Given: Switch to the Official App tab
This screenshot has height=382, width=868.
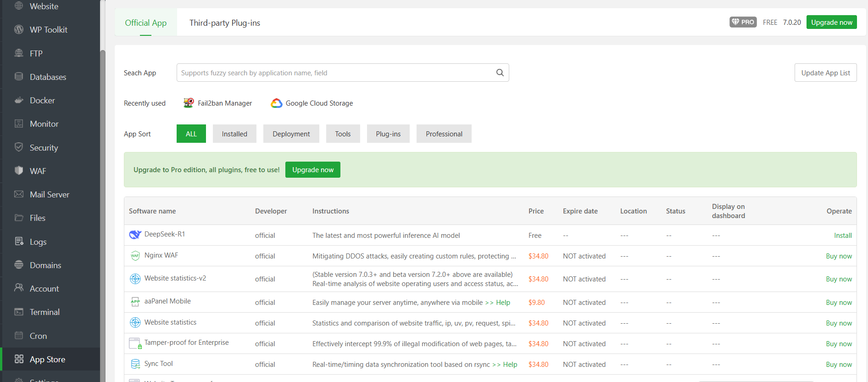Looking at the screenshot, I should 146,22.
